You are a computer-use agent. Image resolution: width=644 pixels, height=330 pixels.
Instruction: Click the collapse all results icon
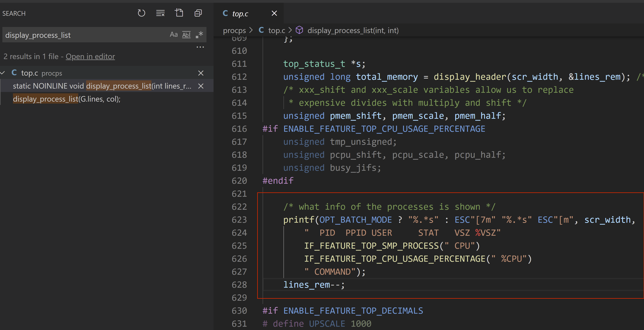pos(198,13)
